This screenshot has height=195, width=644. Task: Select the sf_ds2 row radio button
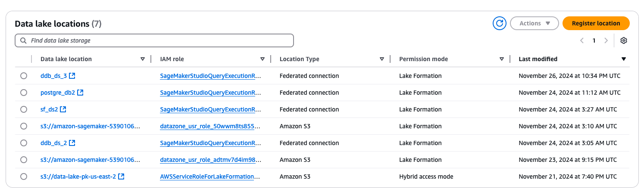pos(24,109)
